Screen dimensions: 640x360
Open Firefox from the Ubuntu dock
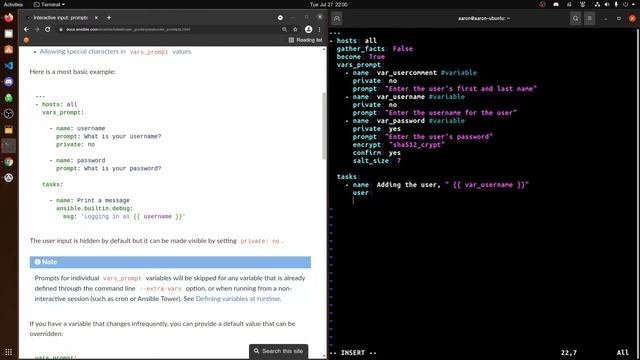(x=9, y=18)
